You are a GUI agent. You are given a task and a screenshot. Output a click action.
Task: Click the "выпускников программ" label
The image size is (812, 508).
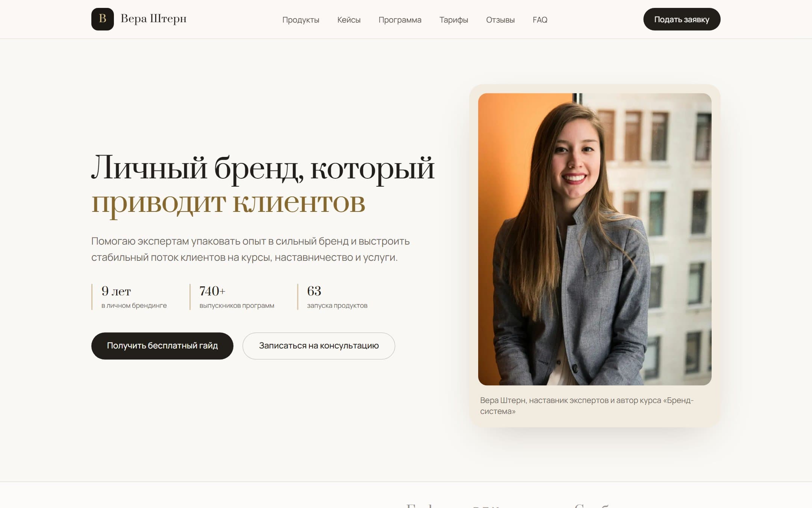237,306
